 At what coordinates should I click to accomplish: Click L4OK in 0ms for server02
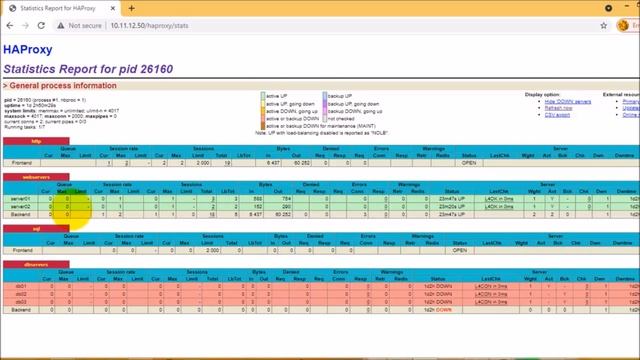coord(499,207)
